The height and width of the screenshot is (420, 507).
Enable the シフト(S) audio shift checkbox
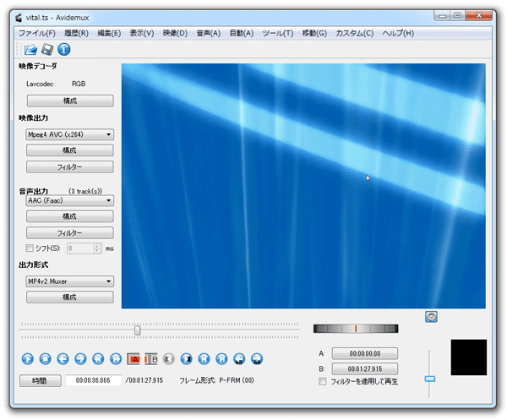[30, 248]
